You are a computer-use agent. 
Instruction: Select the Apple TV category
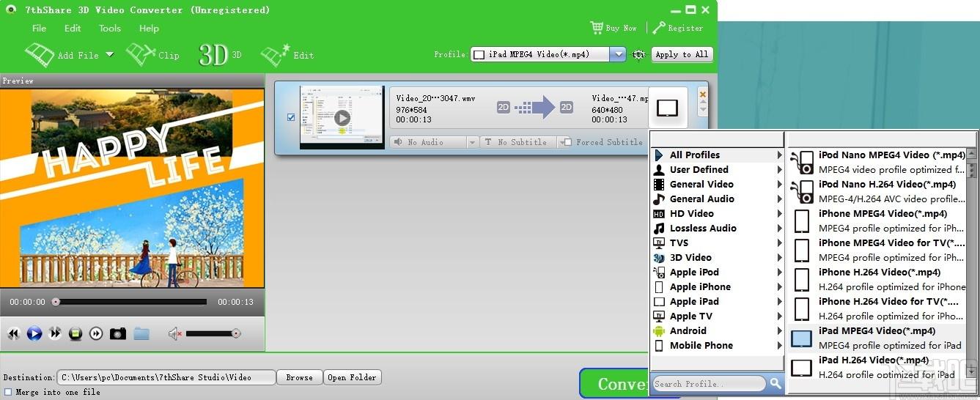718,316
